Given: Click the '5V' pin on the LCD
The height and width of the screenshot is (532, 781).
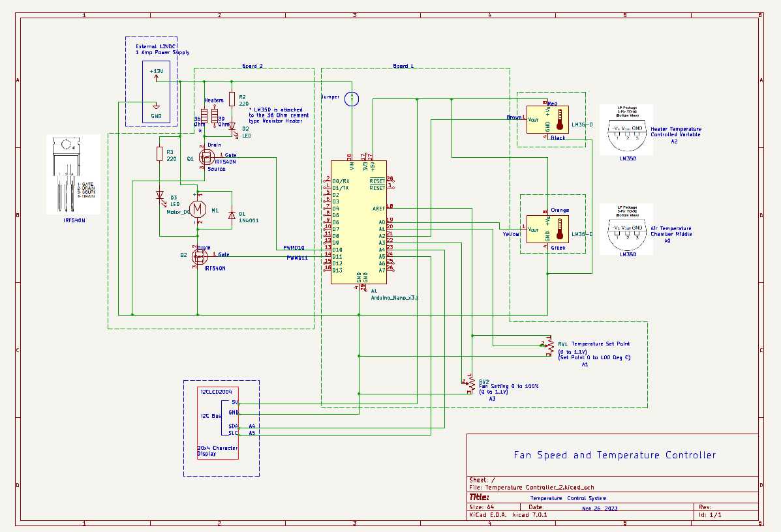Looking at the screenshot, I should coord(235,403).
